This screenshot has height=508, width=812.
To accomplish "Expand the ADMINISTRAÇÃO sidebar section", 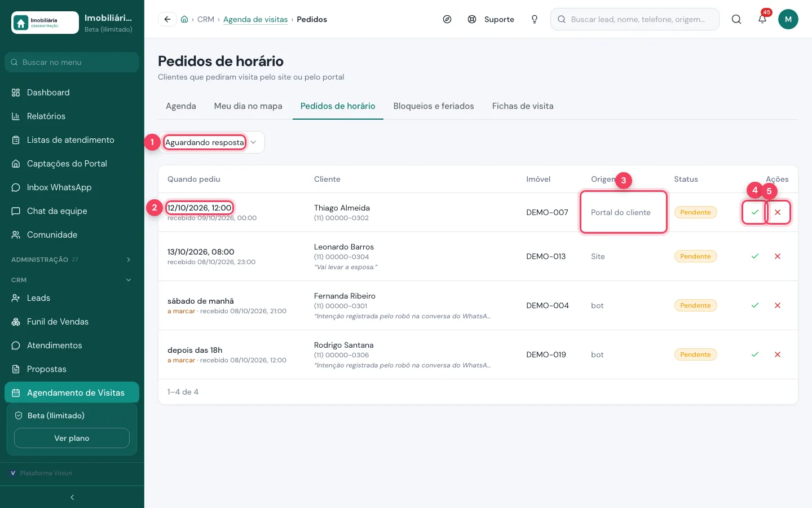I will [72, 260].
